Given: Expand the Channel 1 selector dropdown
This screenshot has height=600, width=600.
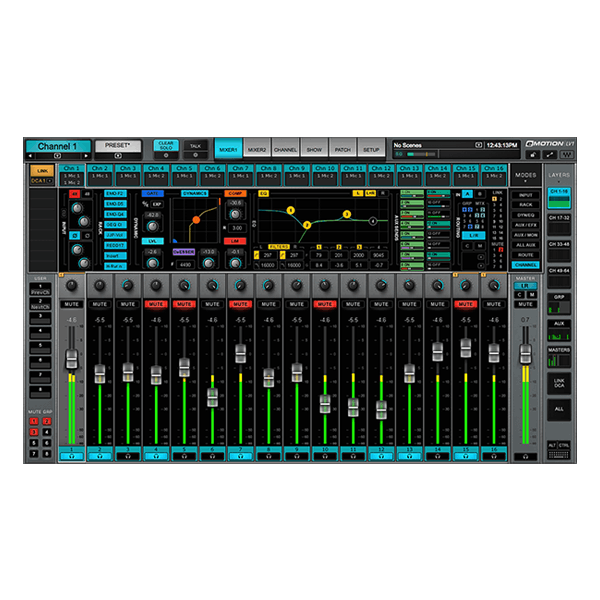Looking at the screenshot, I should point(58,156).
